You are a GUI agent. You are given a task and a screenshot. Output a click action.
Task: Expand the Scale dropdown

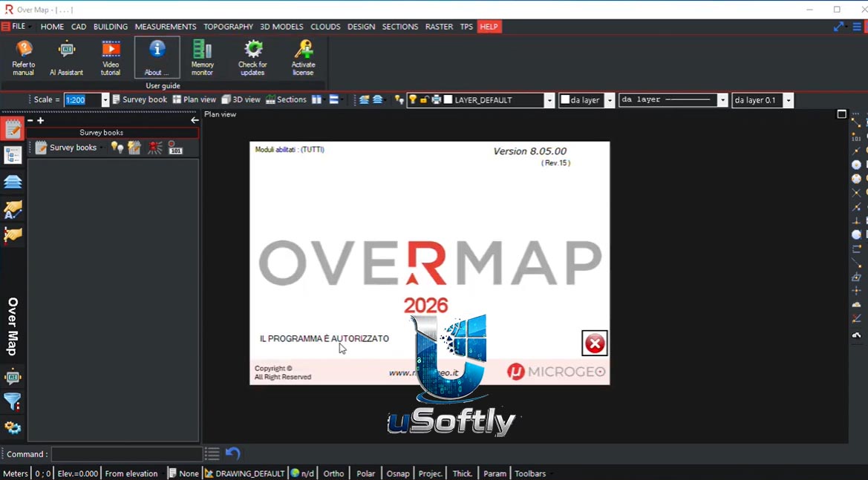coord(105,100)
